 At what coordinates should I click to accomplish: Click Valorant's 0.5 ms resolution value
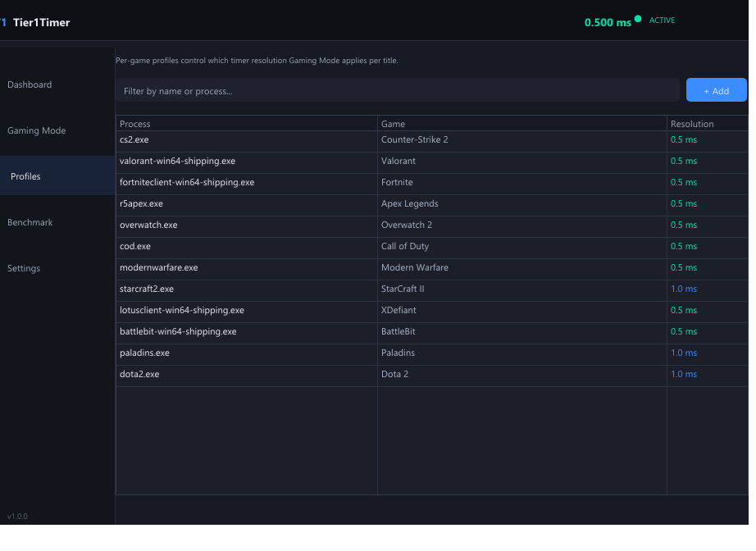point(684,161)
